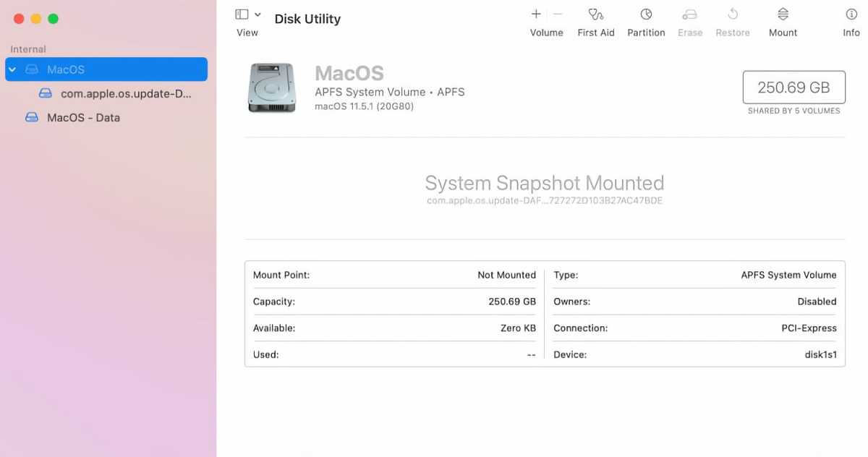Click the 'Used:' row label
The image size is (868, 457).
(x=265, y=355)
